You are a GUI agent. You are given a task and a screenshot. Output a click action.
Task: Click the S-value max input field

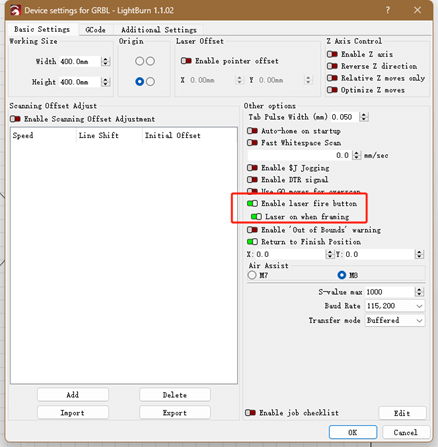390,292
